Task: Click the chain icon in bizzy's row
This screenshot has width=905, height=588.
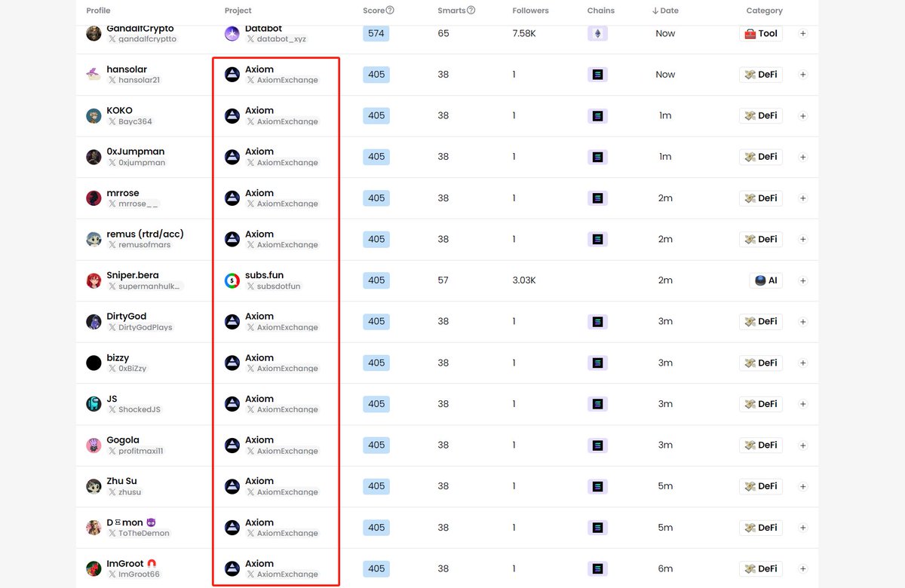Action: 597,363
